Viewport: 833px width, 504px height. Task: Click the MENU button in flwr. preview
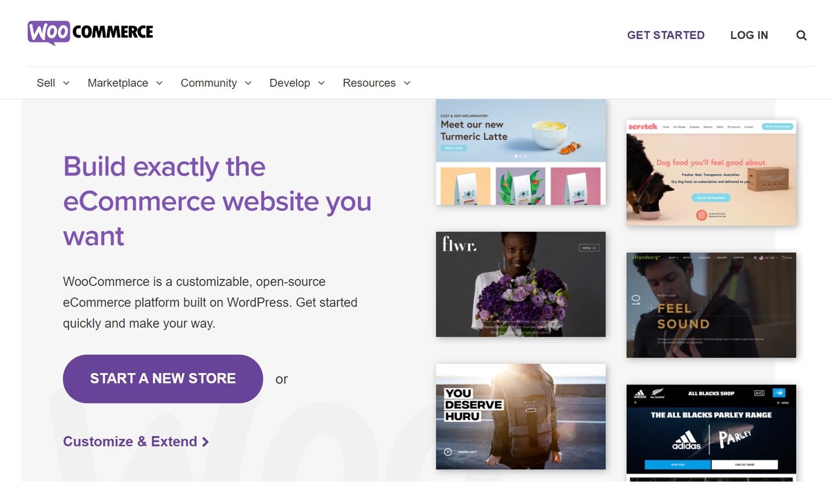(589, 248)
